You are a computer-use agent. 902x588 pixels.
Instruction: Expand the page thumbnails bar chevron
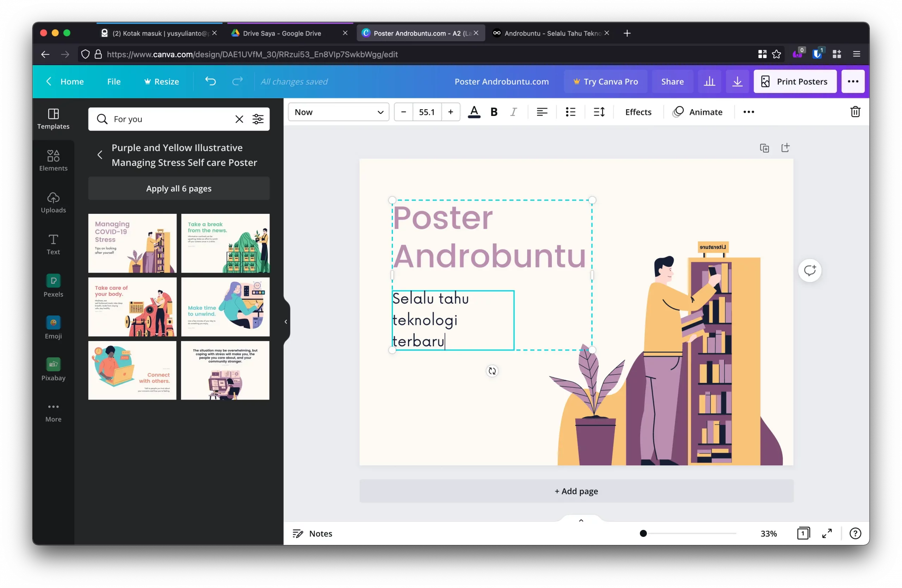pos(581,520)
